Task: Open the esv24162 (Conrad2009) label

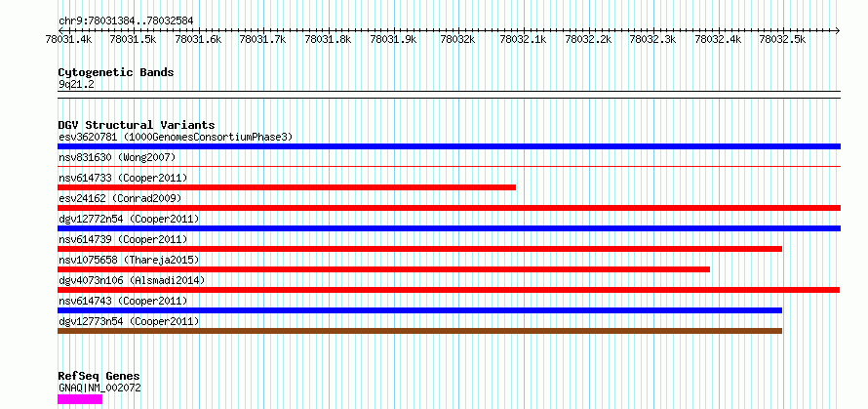Action: coord(120,198)
